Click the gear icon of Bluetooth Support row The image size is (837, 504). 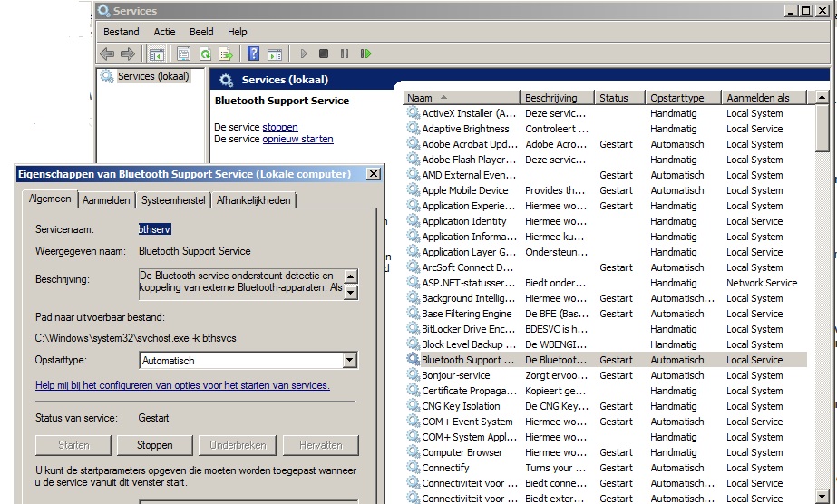pyautogui.click(x=414, y=360)
